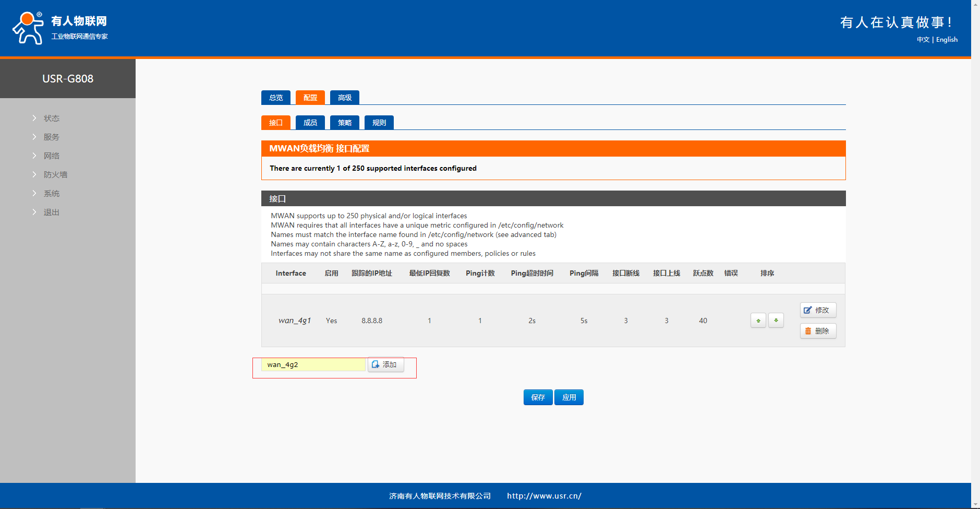Select the 成员 members sub-tab
The width and height of the screenshot is (980, 509).
coord(310,123)
